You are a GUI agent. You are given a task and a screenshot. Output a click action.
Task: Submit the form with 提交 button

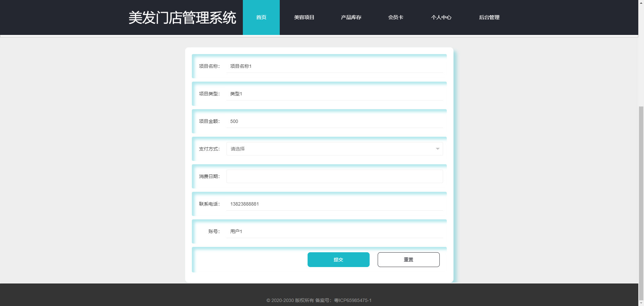coord(338,260)
